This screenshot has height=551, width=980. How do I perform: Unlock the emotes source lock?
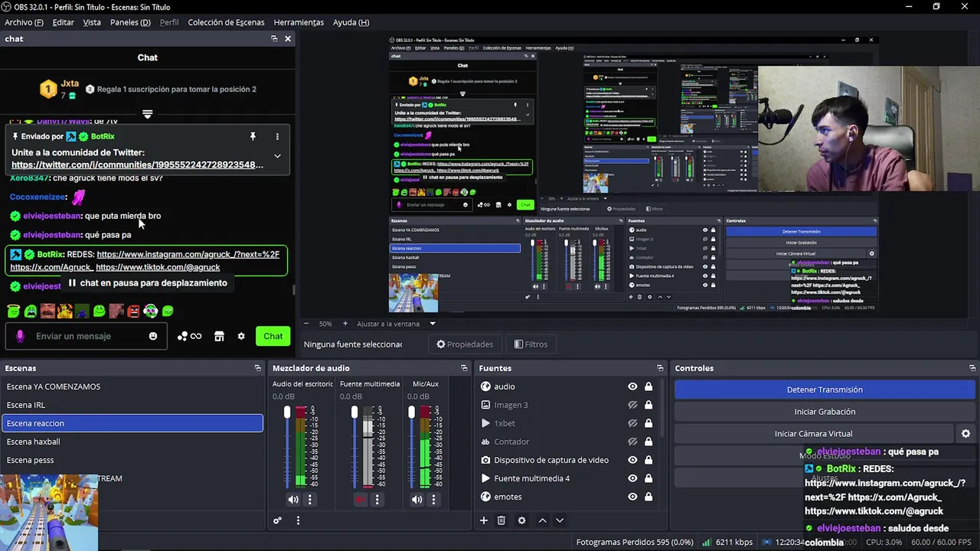pyautogui.click(x=648, y=497)
